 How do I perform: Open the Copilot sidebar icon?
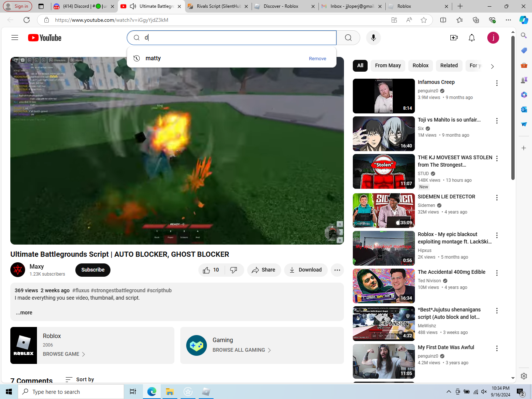pyautogui.click(x=524, y=20)
